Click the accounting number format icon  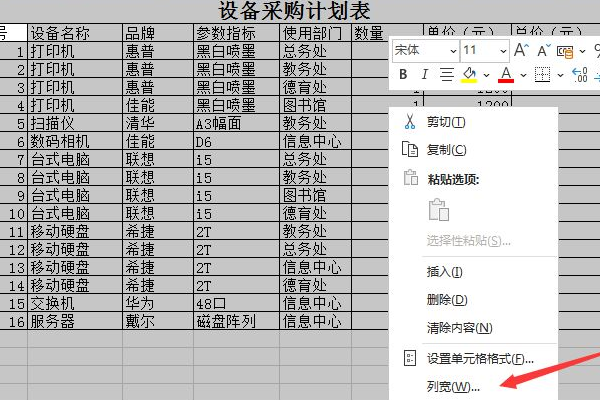click(x=565, y=51)
